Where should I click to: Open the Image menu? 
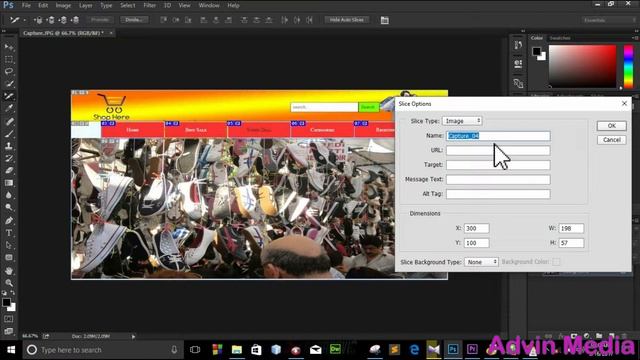point(63,5)
